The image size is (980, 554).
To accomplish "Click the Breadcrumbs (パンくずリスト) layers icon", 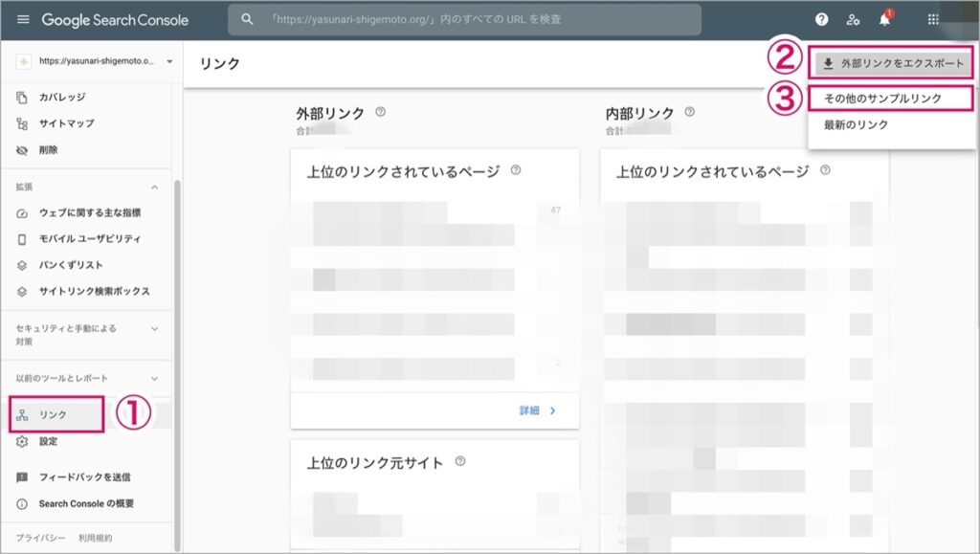I will pos(22,265).
